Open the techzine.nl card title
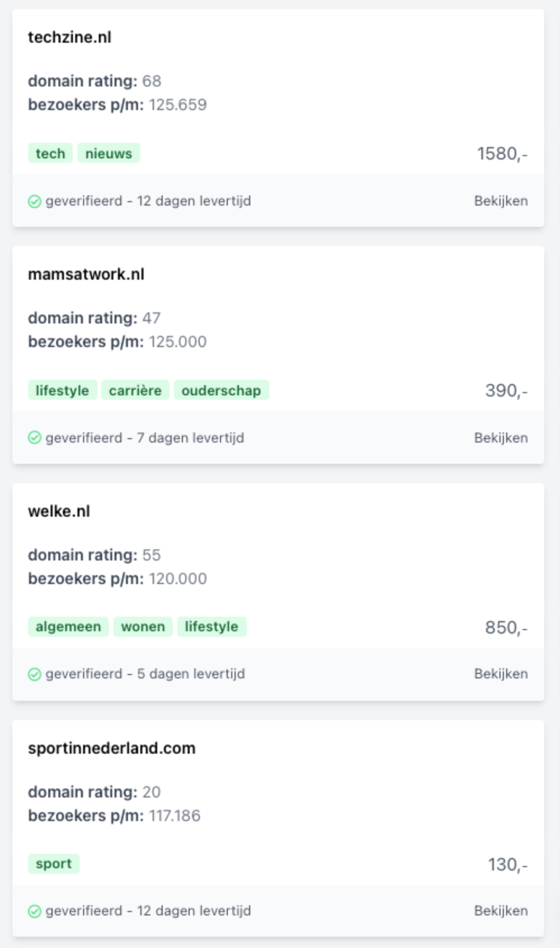 [x=70, y=37]
